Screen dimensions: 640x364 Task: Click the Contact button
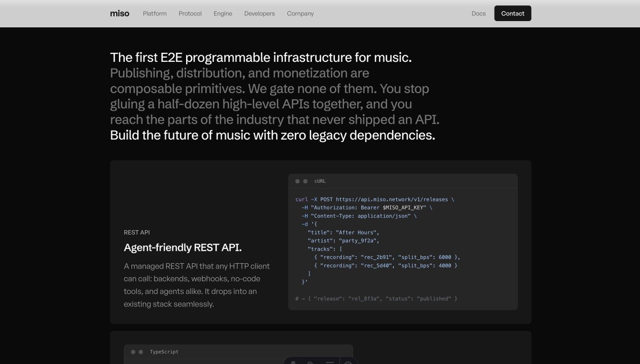click(513, 13)
